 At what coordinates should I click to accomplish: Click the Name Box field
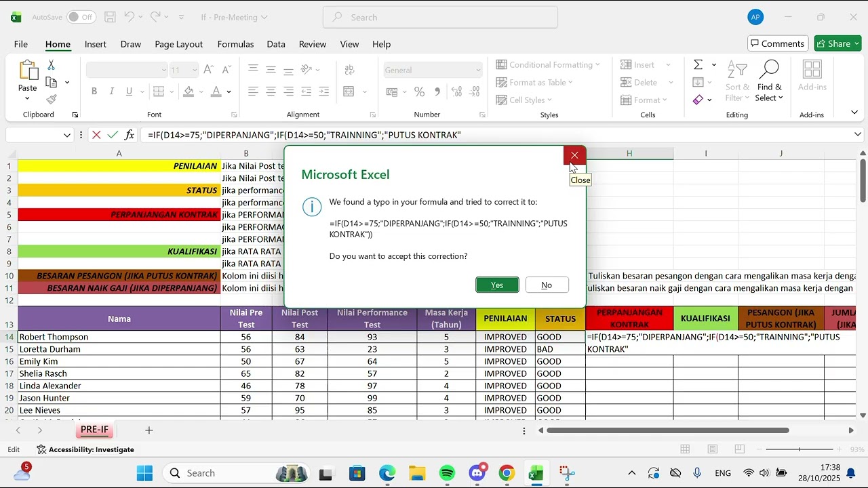[39, 135]
